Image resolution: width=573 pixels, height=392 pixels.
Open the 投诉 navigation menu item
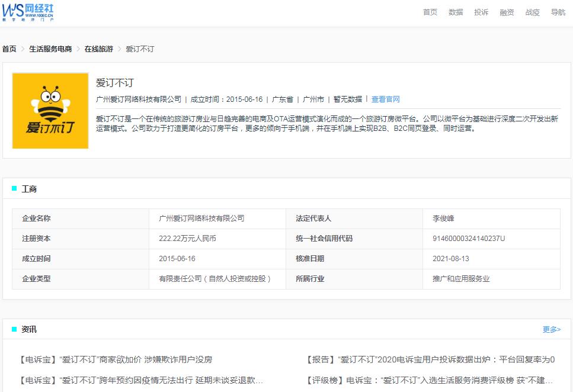point(481,12)
